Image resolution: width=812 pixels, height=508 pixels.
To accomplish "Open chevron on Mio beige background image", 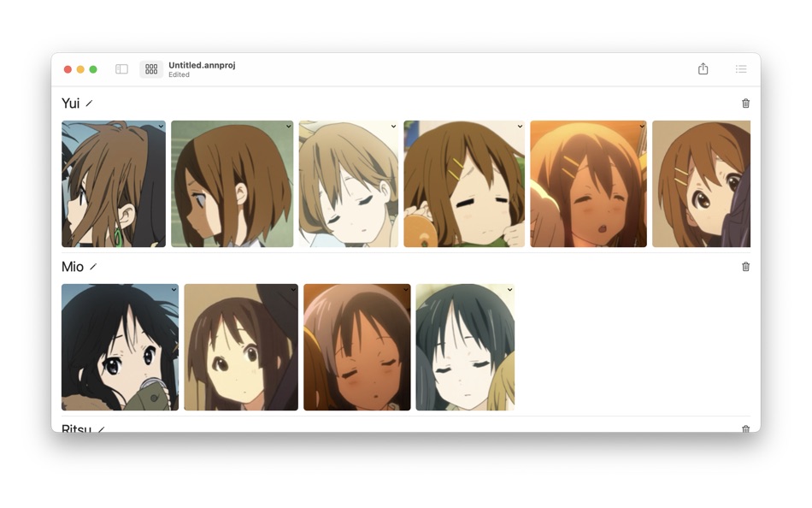I will [x=294, y=290].
